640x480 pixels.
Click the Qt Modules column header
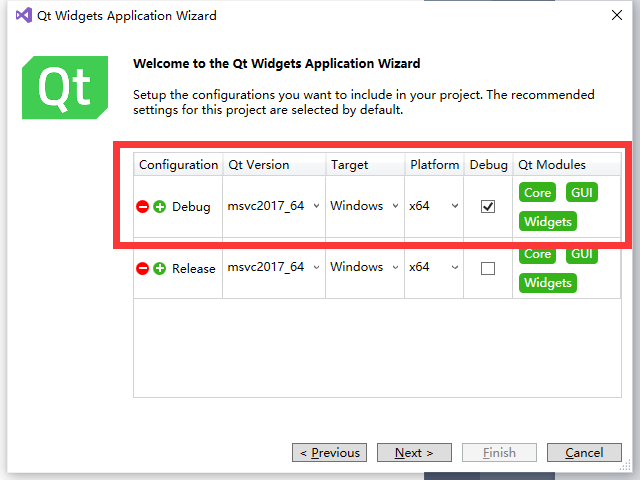click(567, 164)
